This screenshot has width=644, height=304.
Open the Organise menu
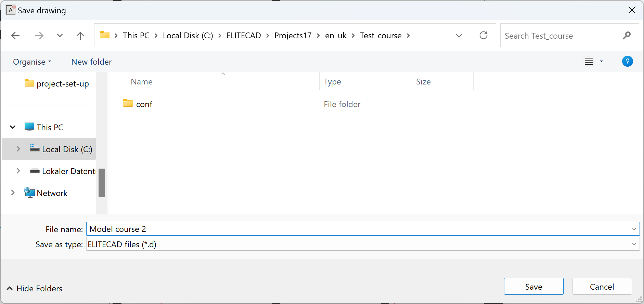32,62
